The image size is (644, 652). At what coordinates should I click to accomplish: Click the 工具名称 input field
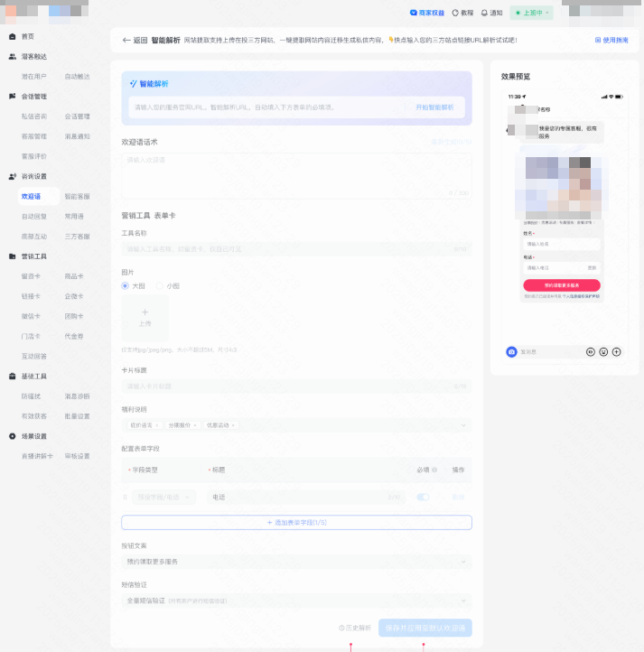(x=296, y=249)
